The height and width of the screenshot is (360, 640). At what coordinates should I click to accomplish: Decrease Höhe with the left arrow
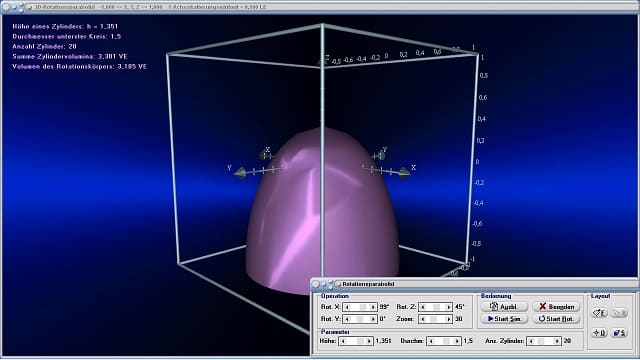click(343, 341)
